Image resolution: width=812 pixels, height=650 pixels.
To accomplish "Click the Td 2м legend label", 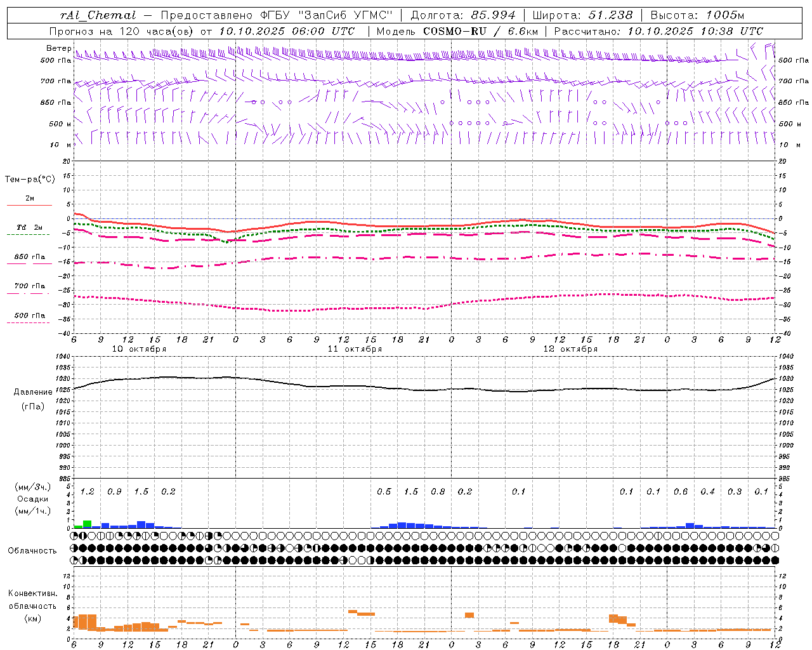I will 30,227.
